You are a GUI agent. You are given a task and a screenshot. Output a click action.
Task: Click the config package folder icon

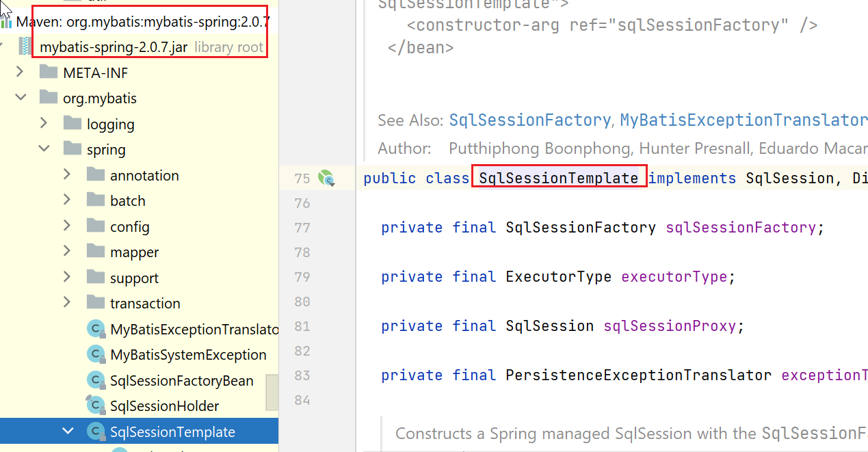[96, 226]
